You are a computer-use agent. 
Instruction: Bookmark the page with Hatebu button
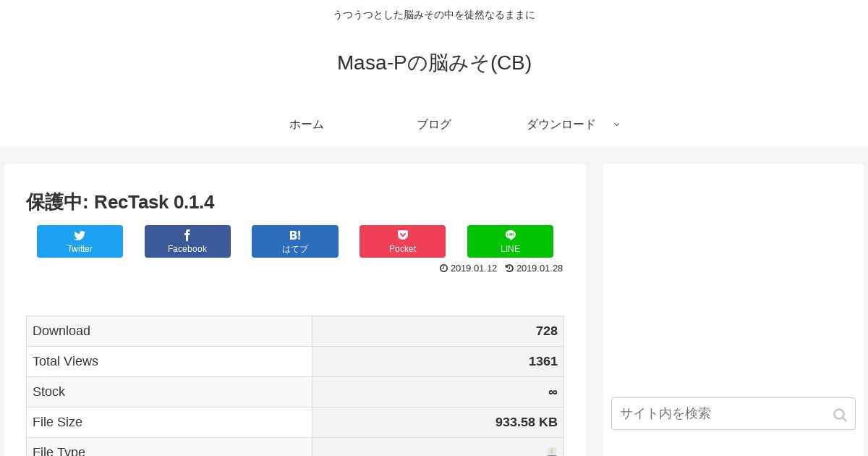(x=295, y=241)
